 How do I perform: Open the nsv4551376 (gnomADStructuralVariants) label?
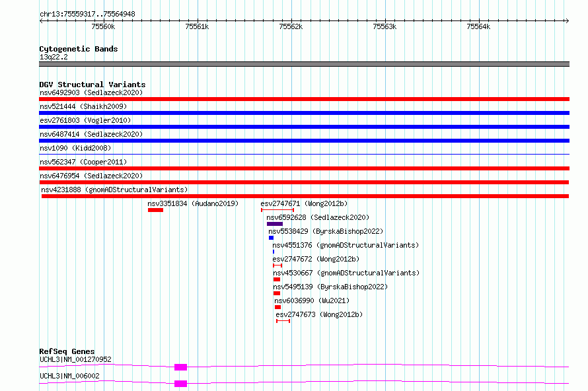[346, 245]
